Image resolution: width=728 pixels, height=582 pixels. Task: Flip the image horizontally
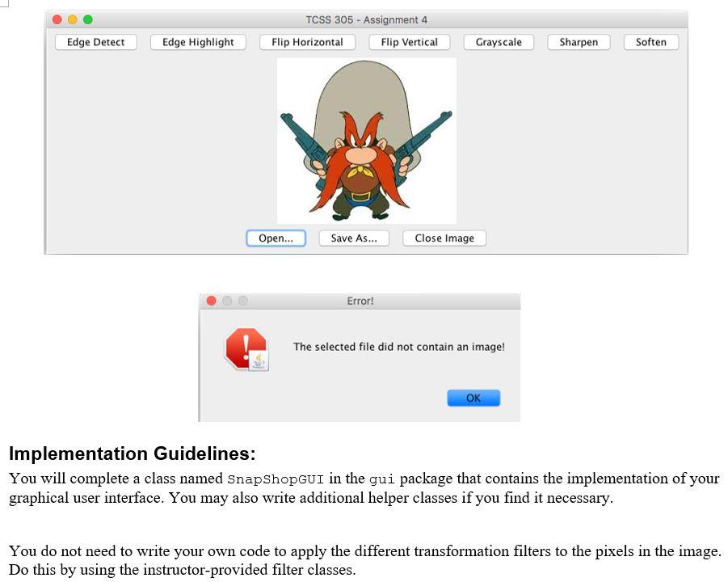[x=307, y=42]
